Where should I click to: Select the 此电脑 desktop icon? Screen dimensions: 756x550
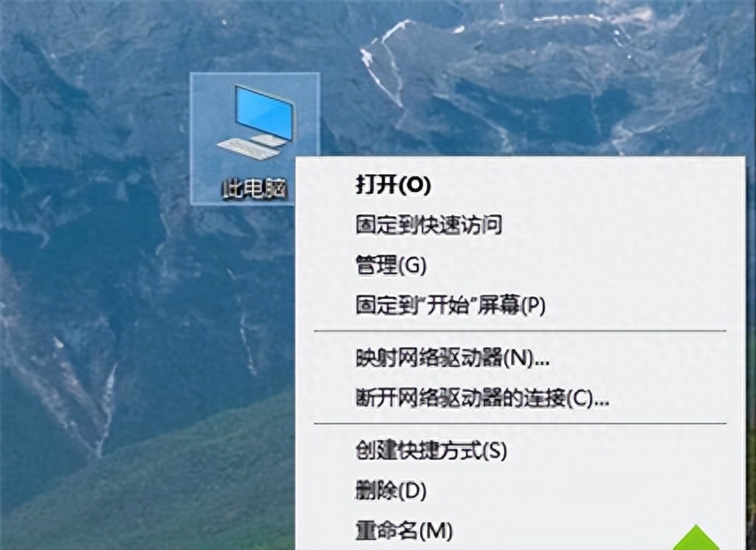[x=254, y=138]
